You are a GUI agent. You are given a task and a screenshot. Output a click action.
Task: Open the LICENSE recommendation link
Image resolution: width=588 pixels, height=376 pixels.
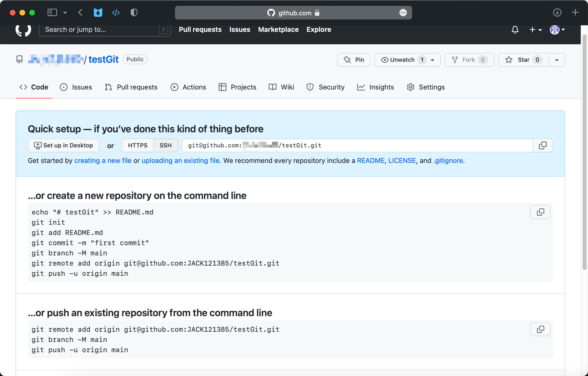point(402,161)
